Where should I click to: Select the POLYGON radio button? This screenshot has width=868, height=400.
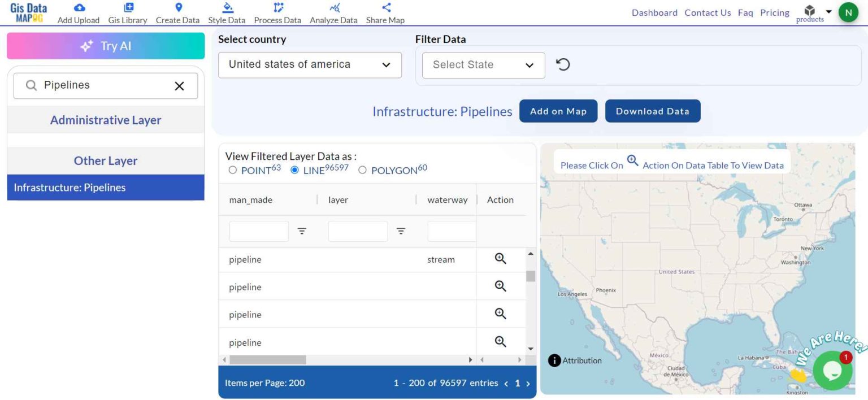coord(362,169)
